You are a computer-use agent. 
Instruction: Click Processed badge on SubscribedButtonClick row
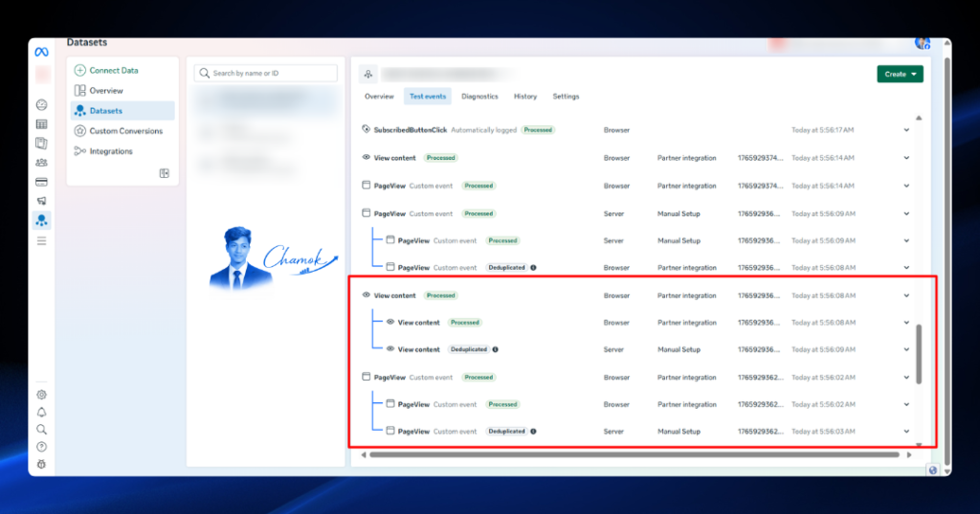[x=538, y=130]
